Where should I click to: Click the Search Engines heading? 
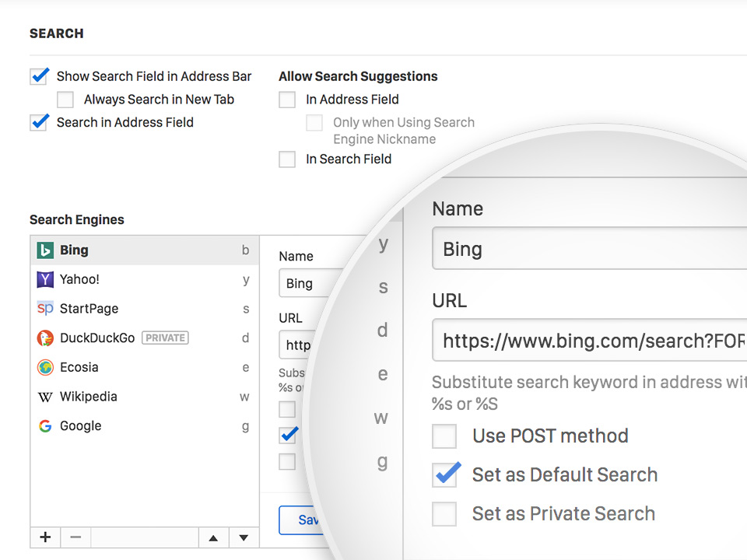point(77,219)
